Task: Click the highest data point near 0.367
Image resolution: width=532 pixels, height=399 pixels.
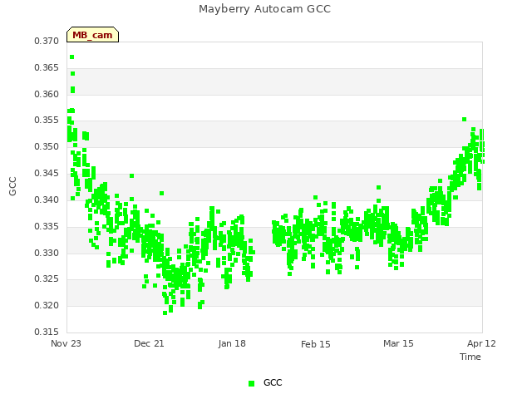Action: click(72, 57)
